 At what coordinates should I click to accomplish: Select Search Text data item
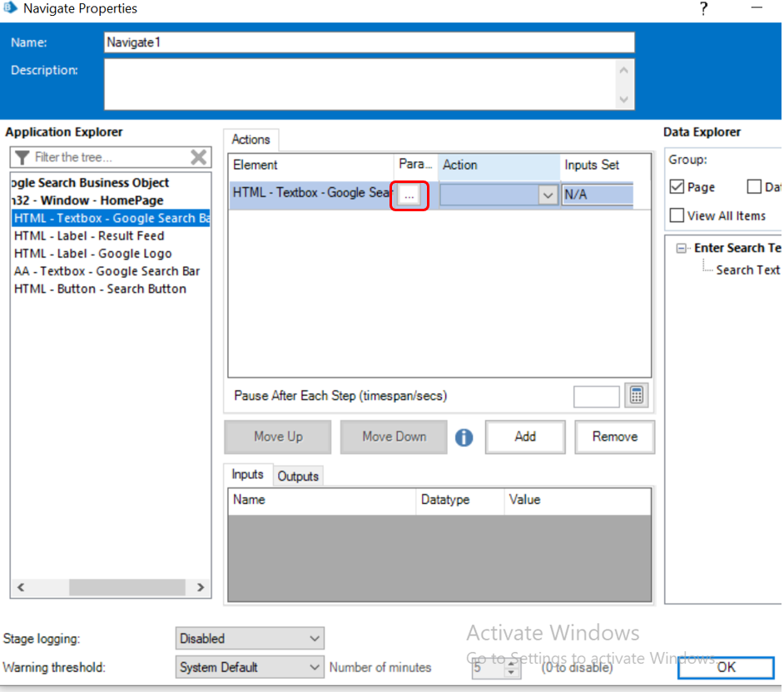(x=747, y=270)
